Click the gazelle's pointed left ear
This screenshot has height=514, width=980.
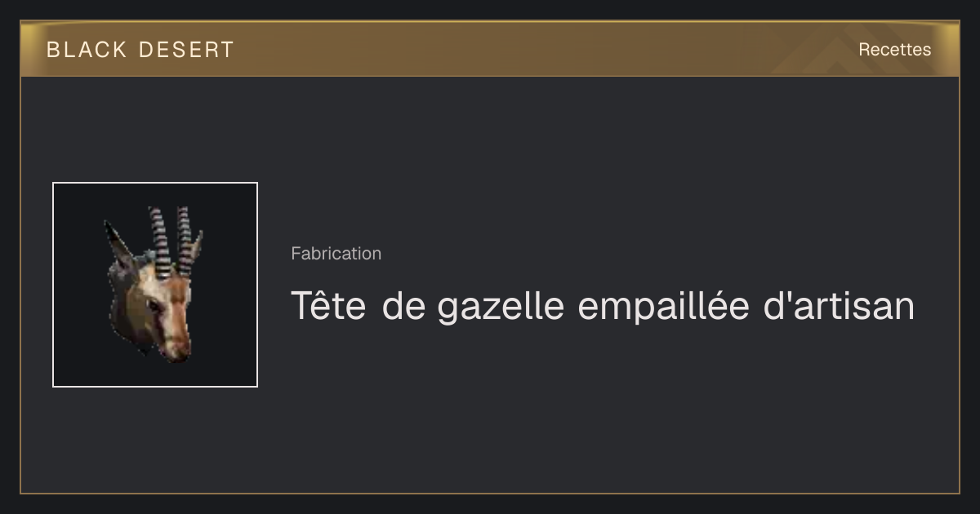point(118,244)
